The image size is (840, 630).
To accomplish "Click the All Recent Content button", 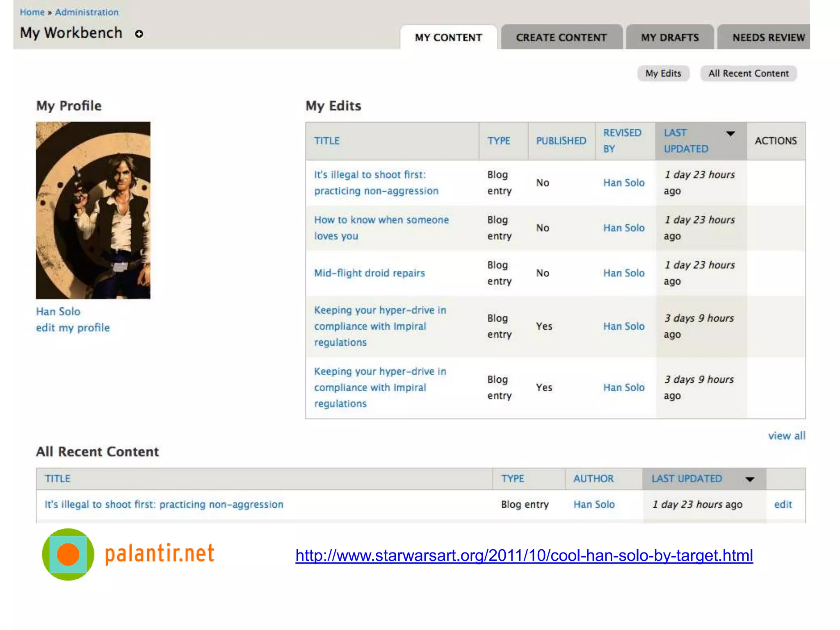I will pos(748,73).
